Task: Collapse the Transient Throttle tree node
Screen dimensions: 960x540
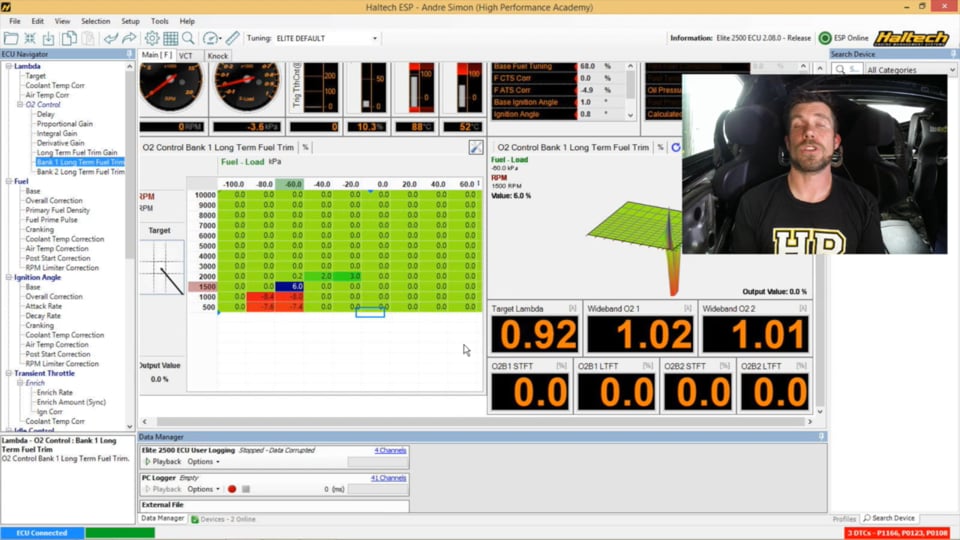Action: (9, 373)
